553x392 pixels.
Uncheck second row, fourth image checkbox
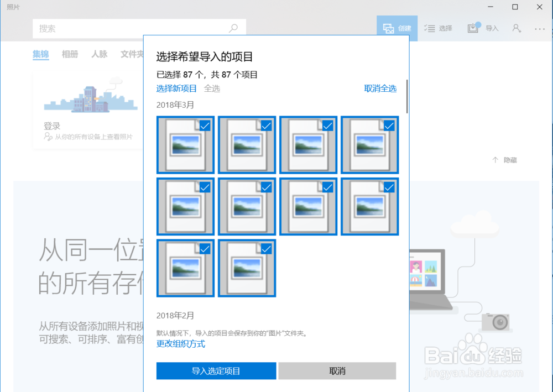click(x=389, y=187)
